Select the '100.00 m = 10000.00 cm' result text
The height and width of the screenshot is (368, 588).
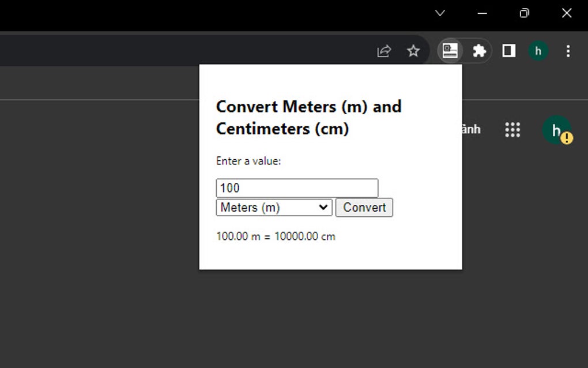[275, 236]
